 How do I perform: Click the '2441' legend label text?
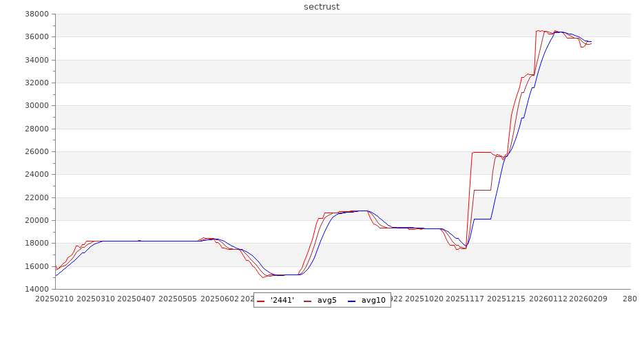point(282,301)
